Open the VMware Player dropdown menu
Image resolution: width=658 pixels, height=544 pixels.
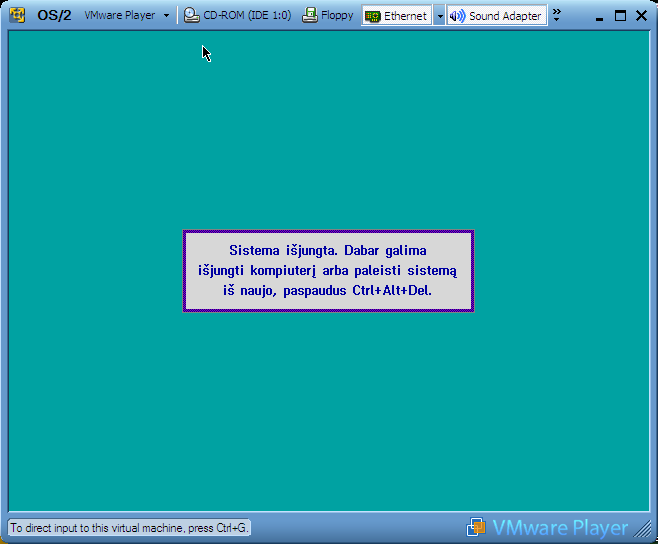coord(127,16)
